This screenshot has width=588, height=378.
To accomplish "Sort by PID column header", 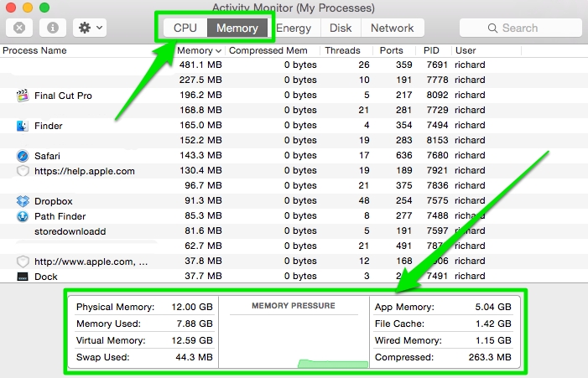I will point(431,50).
